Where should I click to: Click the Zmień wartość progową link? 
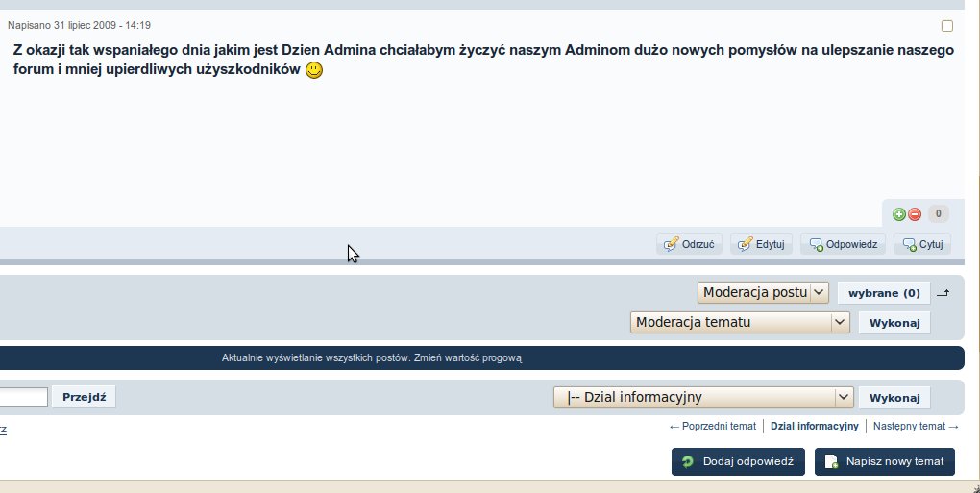click(x=468, y=358)
